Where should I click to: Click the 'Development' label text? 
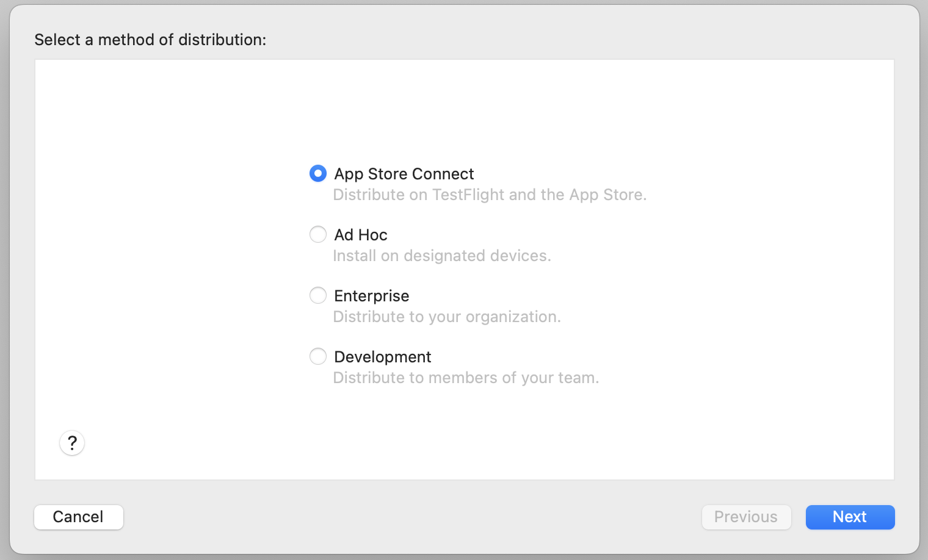[x=383, y=357]
